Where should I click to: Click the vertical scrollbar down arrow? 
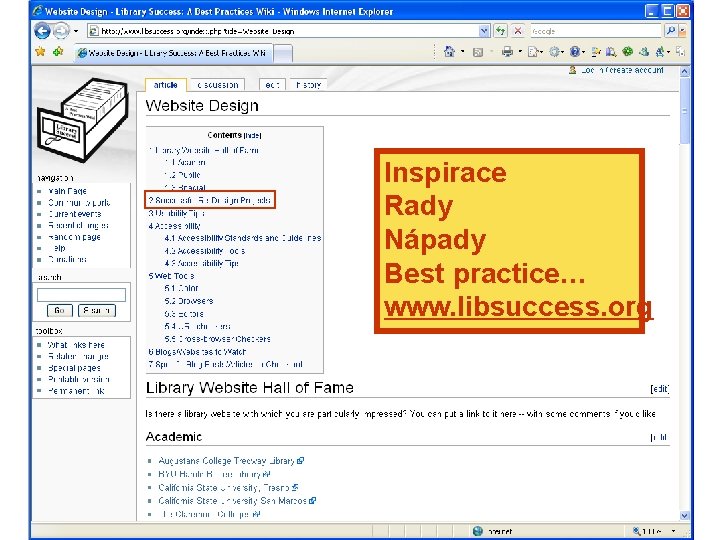pos(684,515)
